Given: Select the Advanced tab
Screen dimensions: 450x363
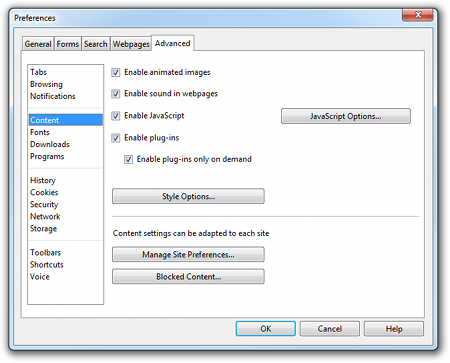Looking at the screenshot, I should tap(173, 43).
